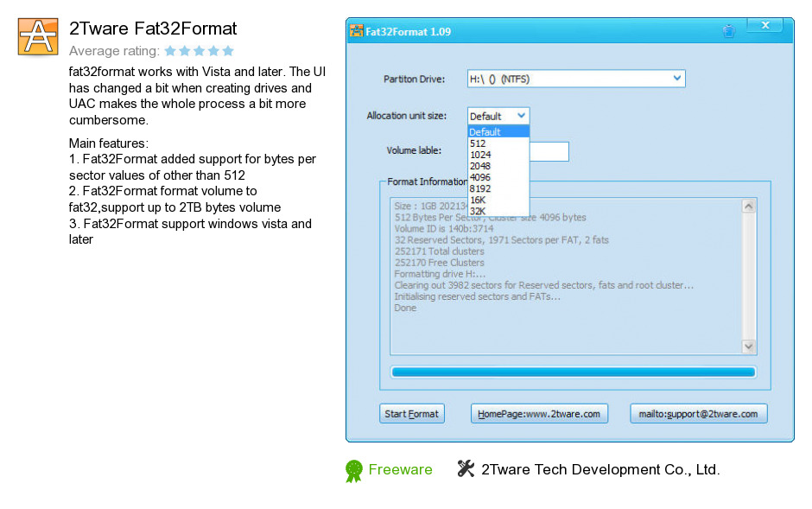
Task: Close the Fat32Format window
Action: (764, 25)
